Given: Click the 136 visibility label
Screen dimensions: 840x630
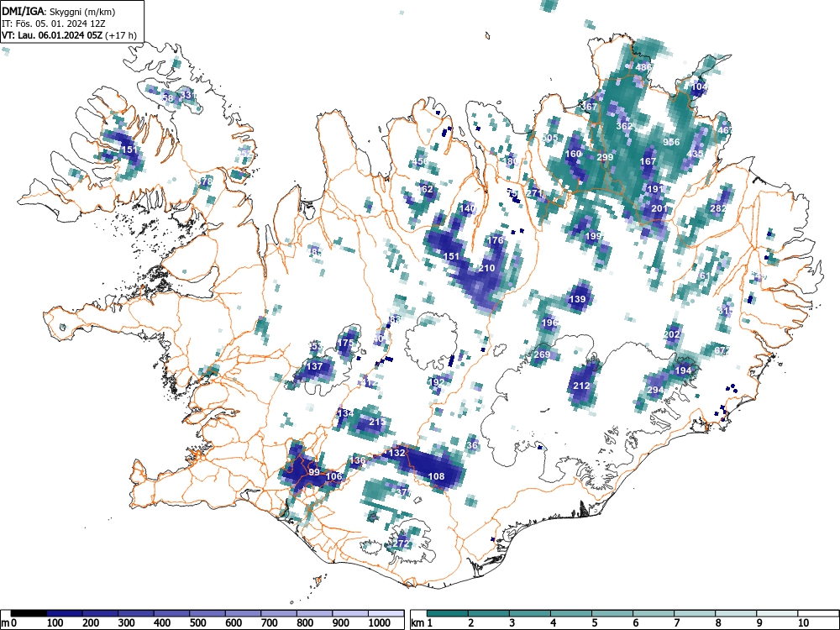Looking at the screenshot, I should click(358, 460).
